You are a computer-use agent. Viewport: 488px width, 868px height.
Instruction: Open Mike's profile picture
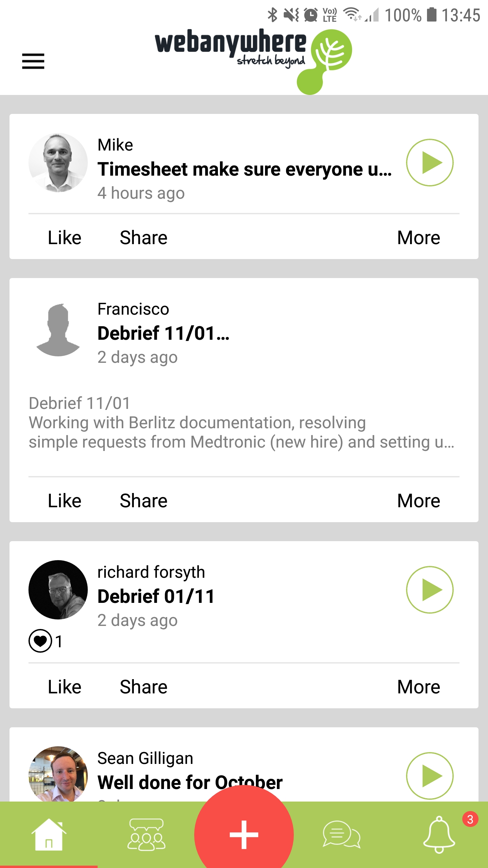58,162
